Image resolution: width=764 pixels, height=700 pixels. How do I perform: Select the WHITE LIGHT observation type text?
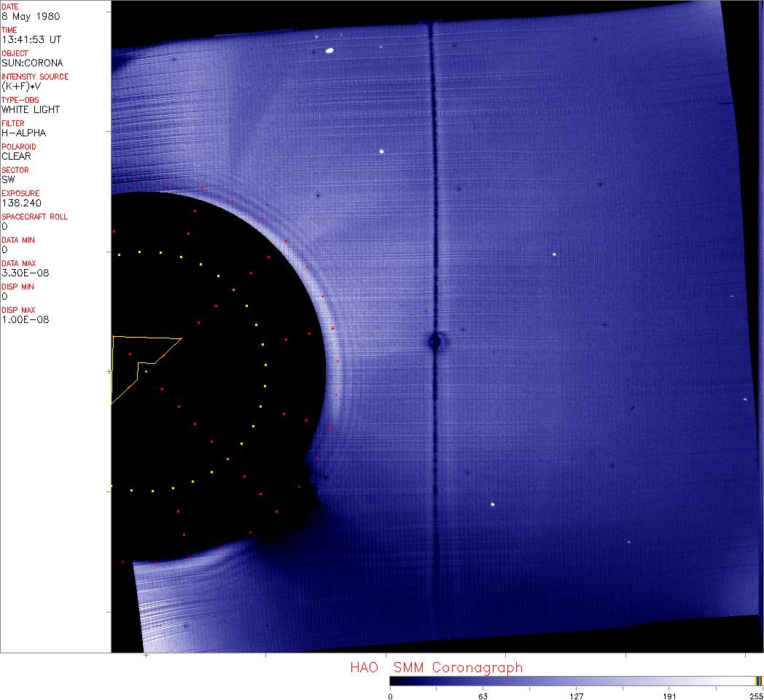31,109
